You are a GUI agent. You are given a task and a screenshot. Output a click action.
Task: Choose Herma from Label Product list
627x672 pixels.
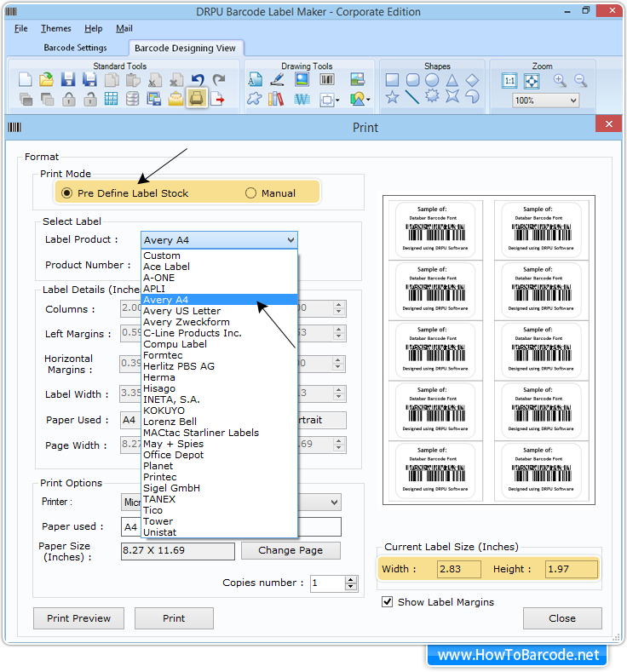pos(220,377)
